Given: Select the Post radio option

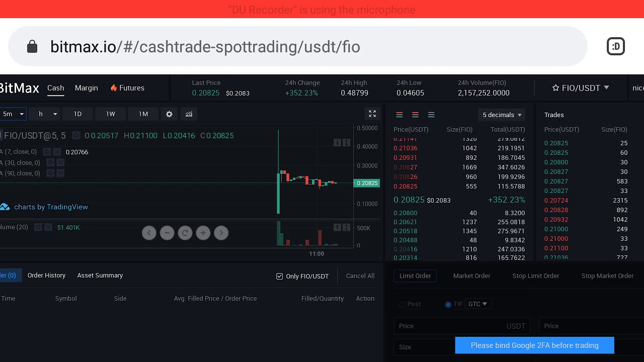Looking at the screenshot, I should click(402, 304).
